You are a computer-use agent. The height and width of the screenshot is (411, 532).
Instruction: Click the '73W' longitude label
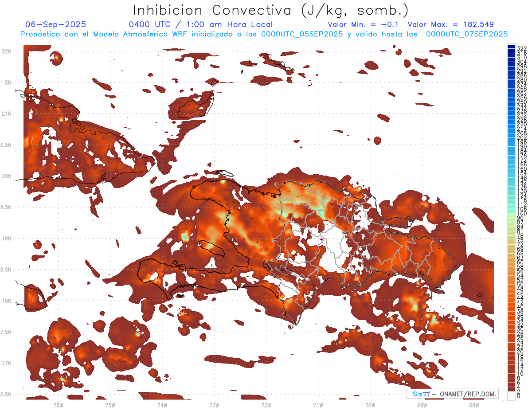pyautogui.click(x=214, y=405)
